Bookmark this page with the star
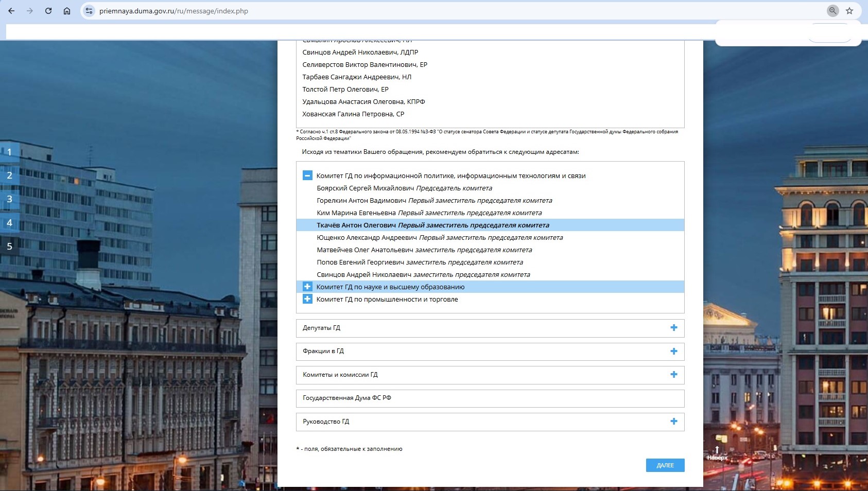Viewport: 868px width, 491px height. (x=849, y=11)
